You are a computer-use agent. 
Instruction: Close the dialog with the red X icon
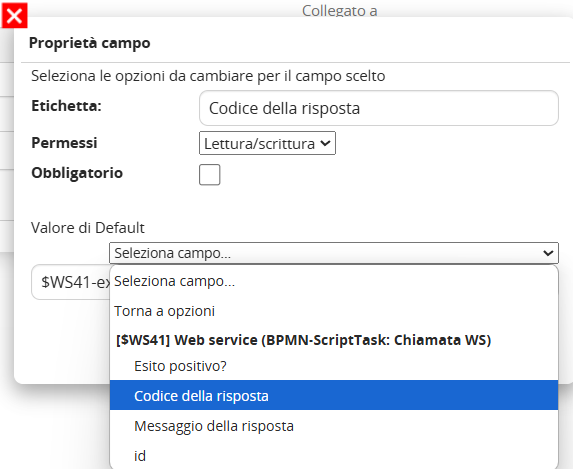(15, 15)
